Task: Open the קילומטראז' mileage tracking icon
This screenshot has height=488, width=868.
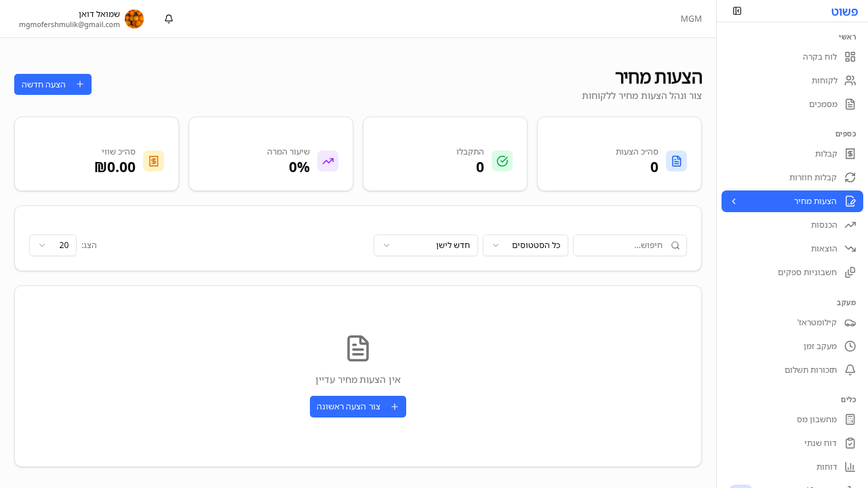Action: pyautogui.click(x=850, y=323)
